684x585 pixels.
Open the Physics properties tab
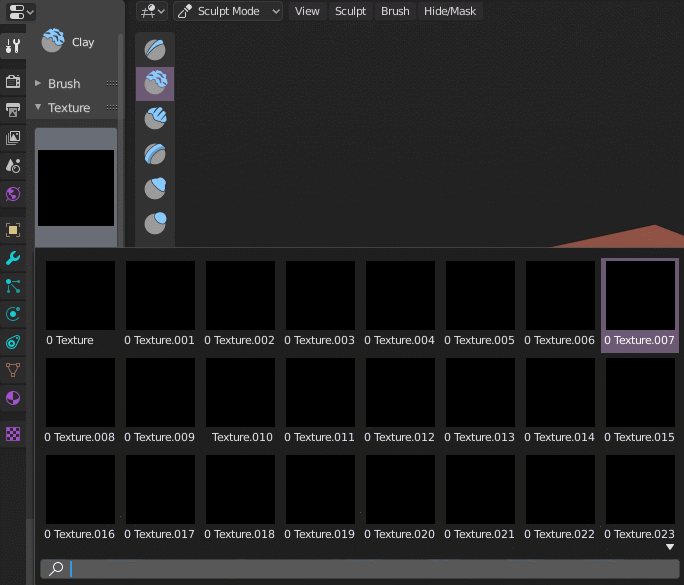point(13,314)
